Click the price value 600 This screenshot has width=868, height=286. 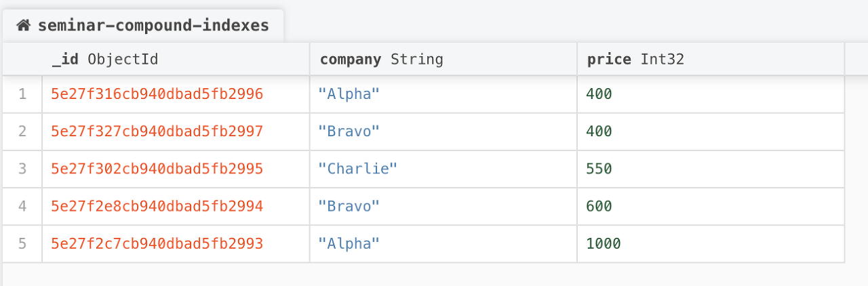point(599,206)
